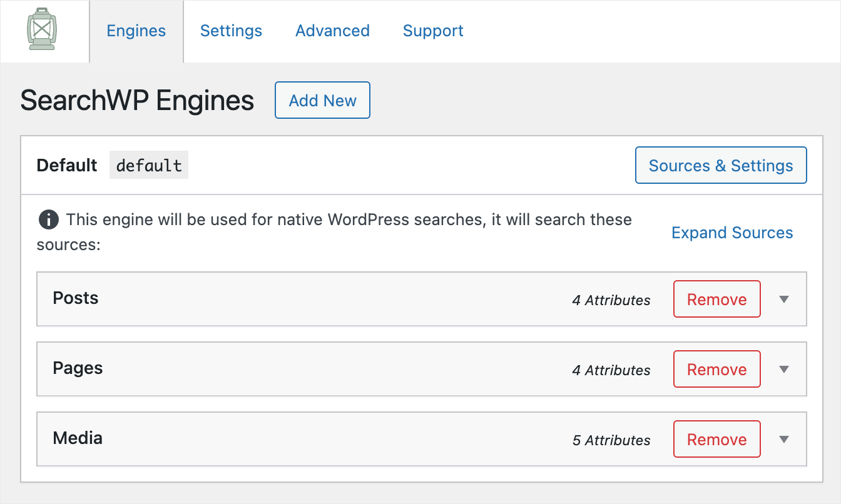Remove the Posts source
The width and height of the screenshot is (841, 504).
[717, 299]
